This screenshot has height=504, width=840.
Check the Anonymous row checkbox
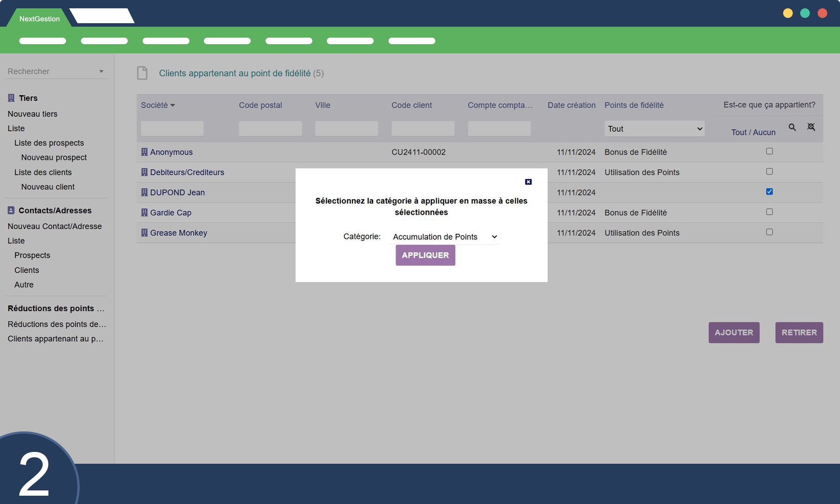coord(769,151)
